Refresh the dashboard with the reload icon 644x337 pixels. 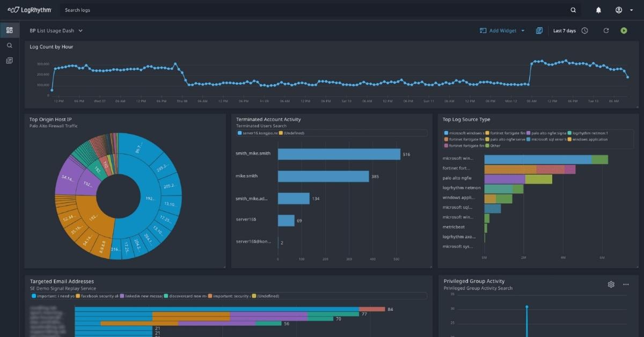tap(606, 31)
